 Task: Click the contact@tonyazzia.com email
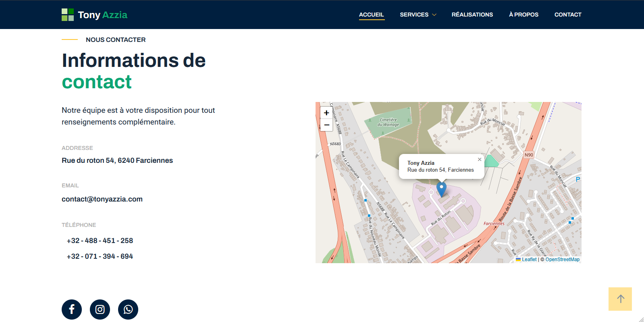click(102, 199)
